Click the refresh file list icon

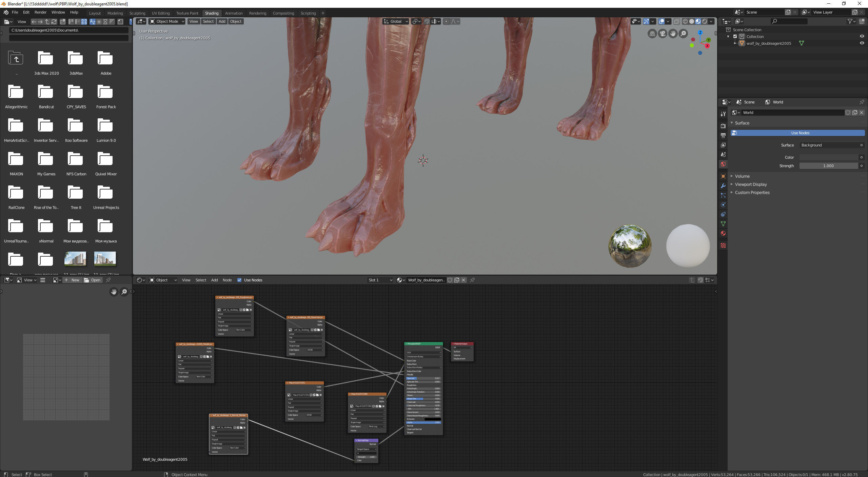tap(54, 22)
